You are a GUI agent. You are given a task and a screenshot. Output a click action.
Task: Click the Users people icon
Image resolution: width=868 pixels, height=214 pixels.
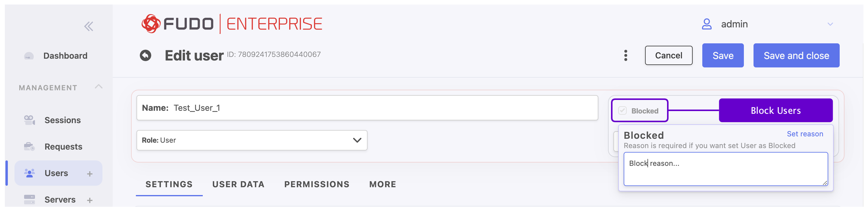(x=29, y=173)
